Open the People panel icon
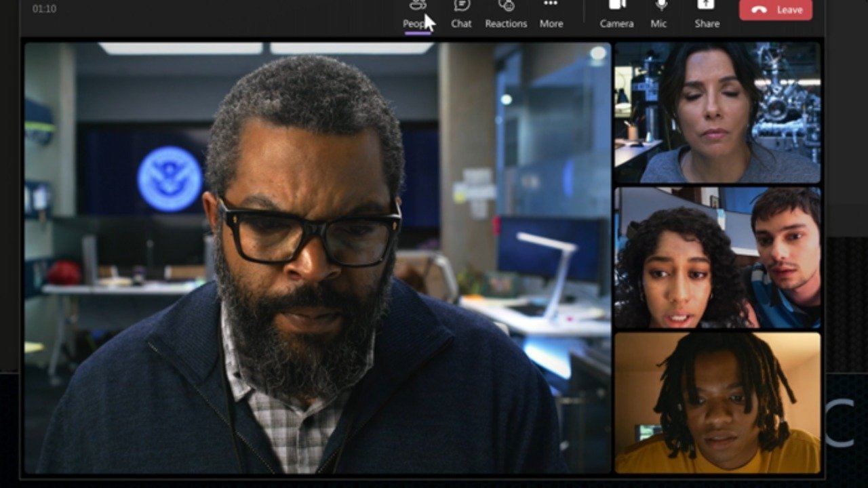The image size is (868, 488). tap(418, 5)
